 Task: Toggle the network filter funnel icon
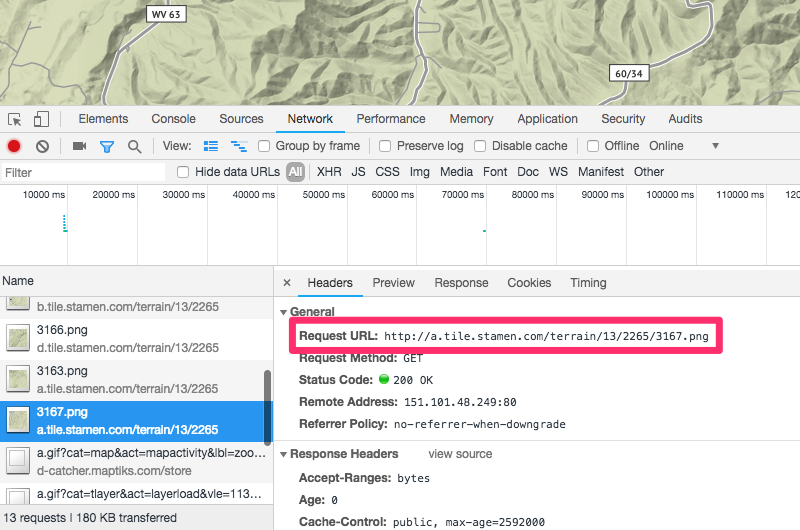tap(106, 146)
